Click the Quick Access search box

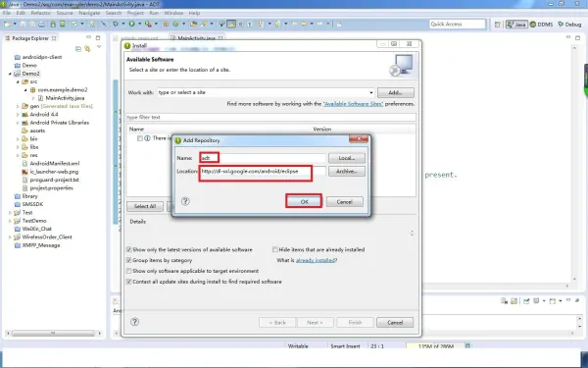(x=457, y=24)
